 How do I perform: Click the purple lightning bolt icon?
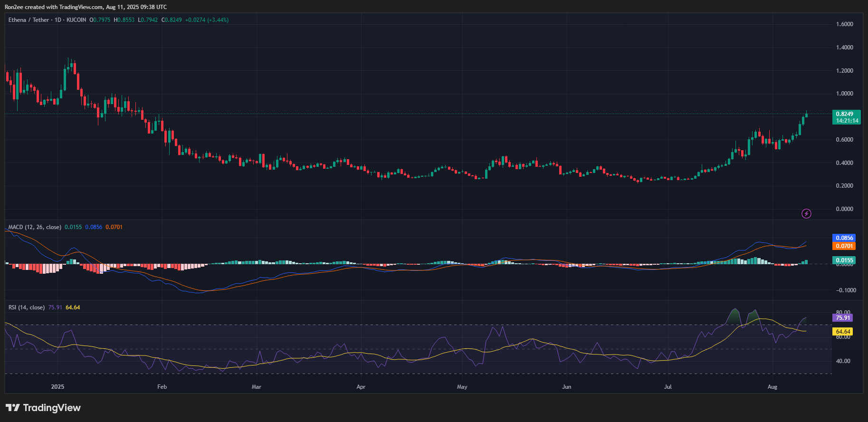click(x=806, y=214)
